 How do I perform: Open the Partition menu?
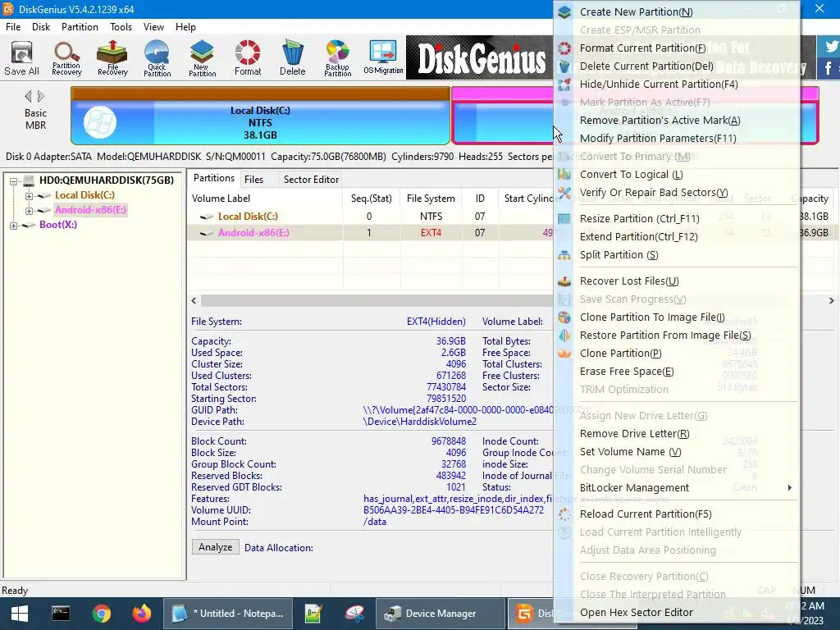coord(80,27)
